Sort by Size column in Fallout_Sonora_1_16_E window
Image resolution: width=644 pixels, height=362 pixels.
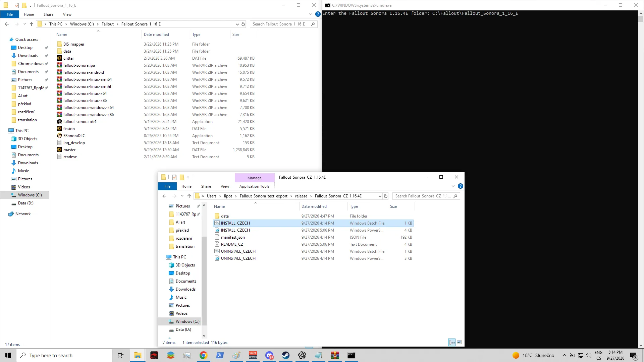coord(244,35)
